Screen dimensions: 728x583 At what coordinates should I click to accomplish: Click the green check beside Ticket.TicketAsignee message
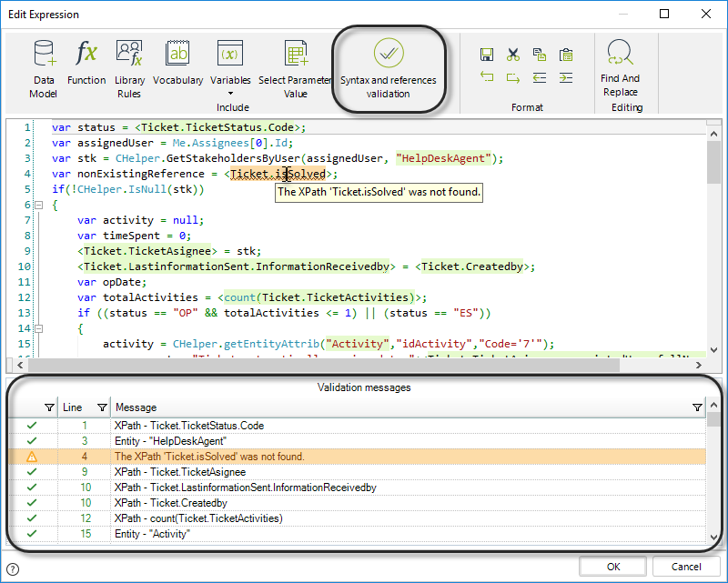click(x=32, y=472)
